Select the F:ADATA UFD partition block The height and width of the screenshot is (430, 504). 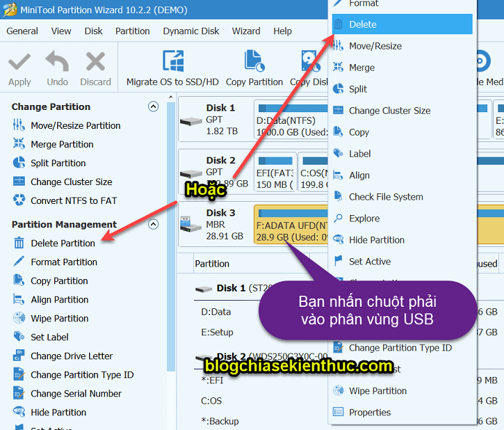[x=291, y=225]
